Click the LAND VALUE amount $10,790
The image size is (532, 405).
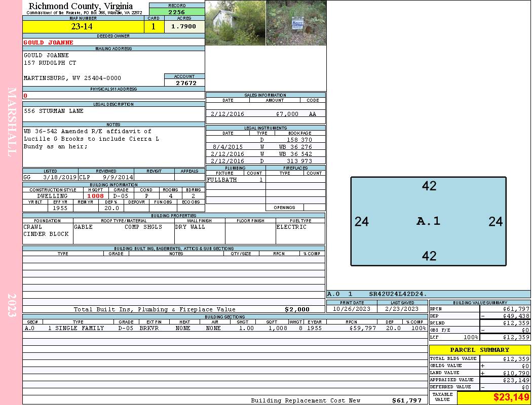point(516,373)
